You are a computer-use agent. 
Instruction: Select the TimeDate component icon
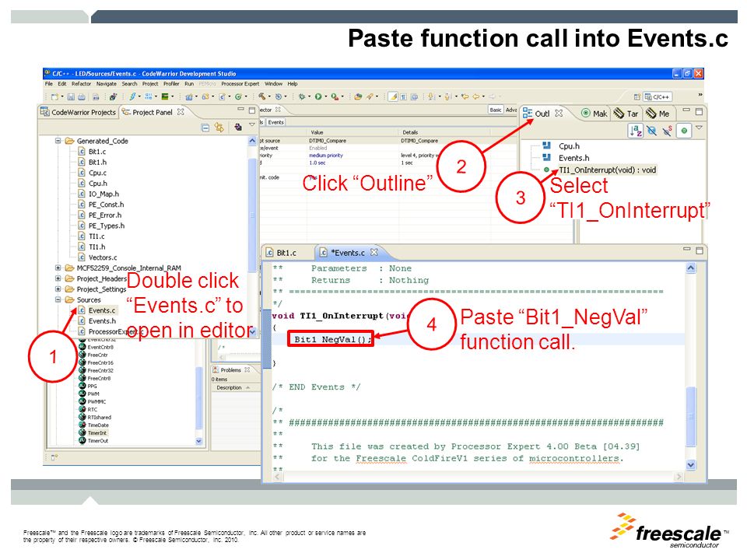[82, 425]
